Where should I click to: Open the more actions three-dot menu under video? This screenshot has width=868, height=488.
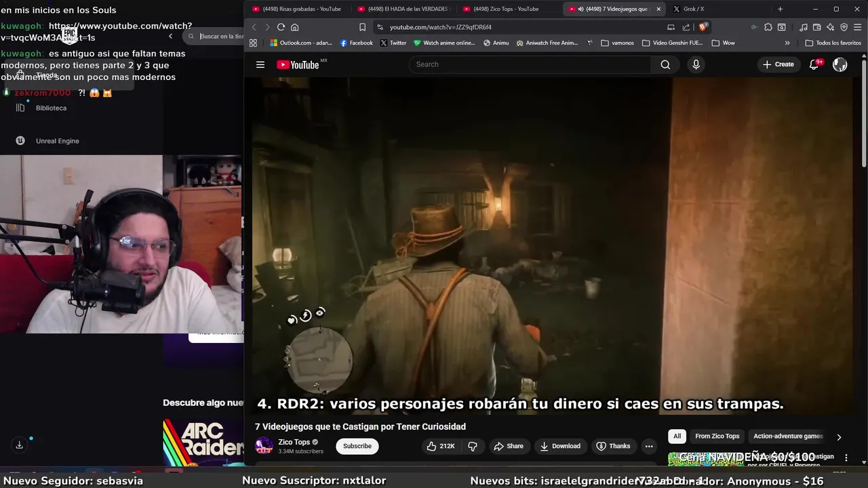[x=649, y=446]
